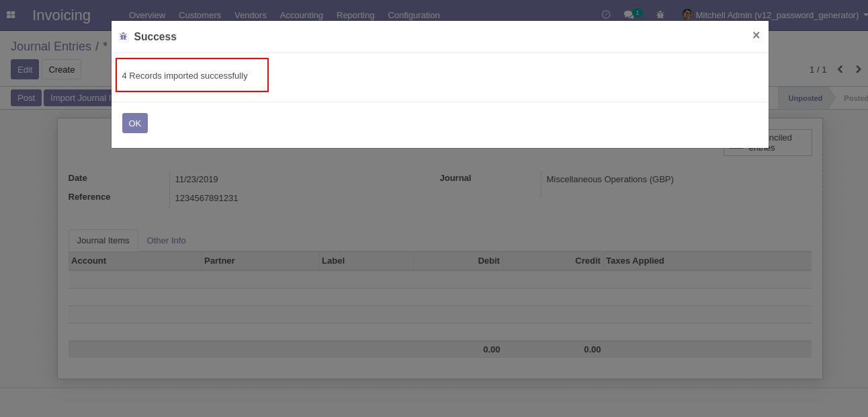Sort by the Credit column header
The width and height of the screenshot is (868, 417).
point(553,260)
